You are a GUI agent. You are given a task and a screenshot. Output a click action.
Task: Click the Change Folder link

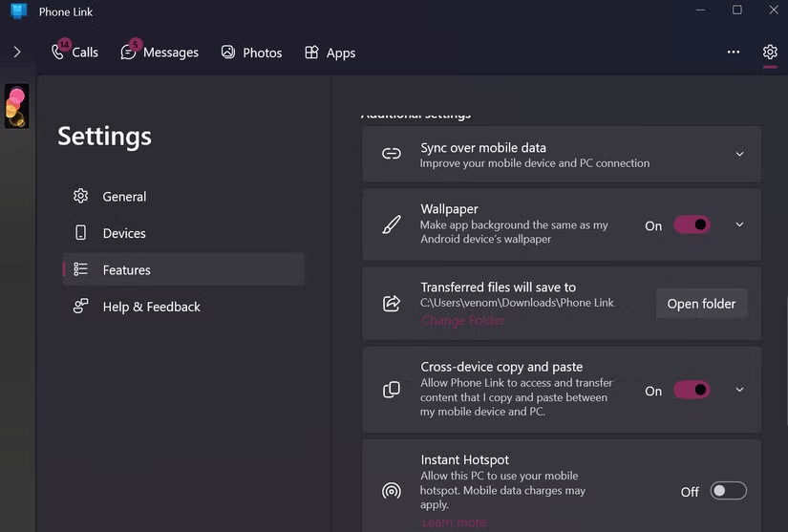[x=463, y=321]
